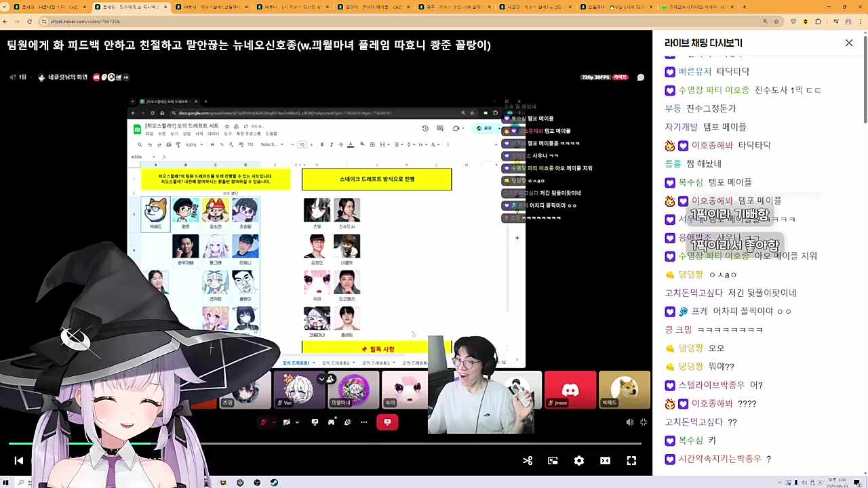Close the live chat replay panel
The image size is (868, 488).
coord(849,43)
